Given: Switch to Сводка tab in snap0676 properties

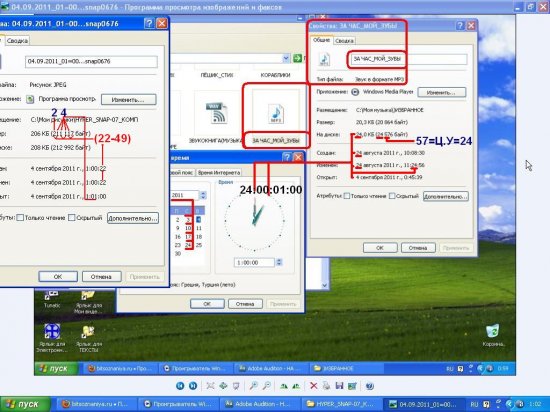Looking at the screenshot, I should pos(17,41).
